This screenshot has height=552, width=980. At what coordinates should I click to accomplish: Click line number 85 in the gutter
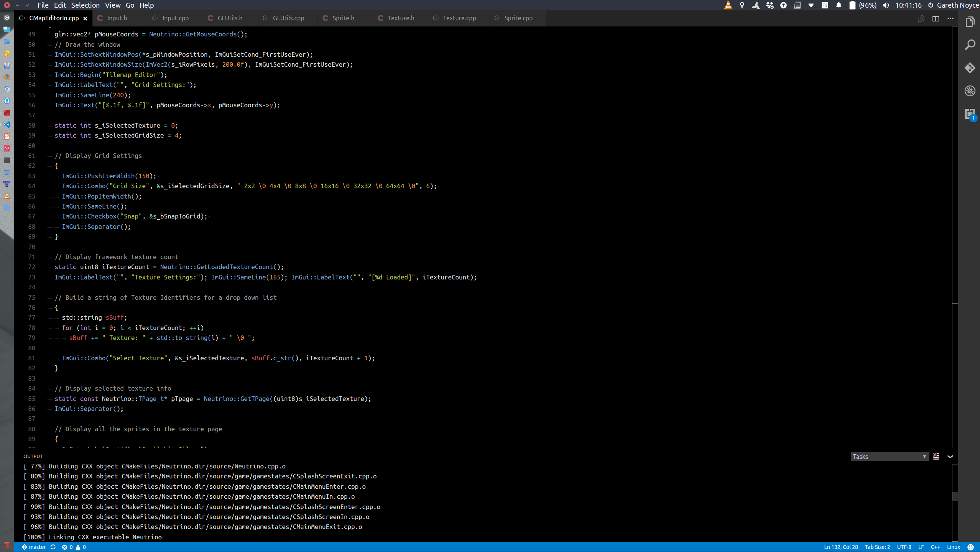pos(31,399)
